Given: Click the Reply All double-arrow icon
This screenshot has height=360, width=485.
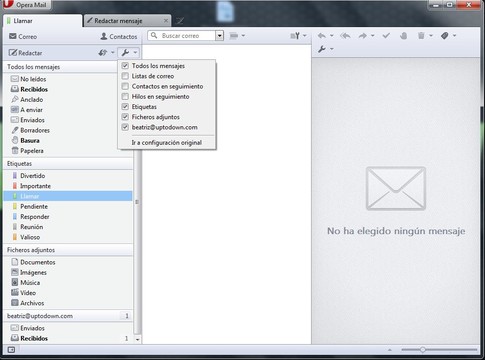Looking at the screenshot, I should point(345,36).
